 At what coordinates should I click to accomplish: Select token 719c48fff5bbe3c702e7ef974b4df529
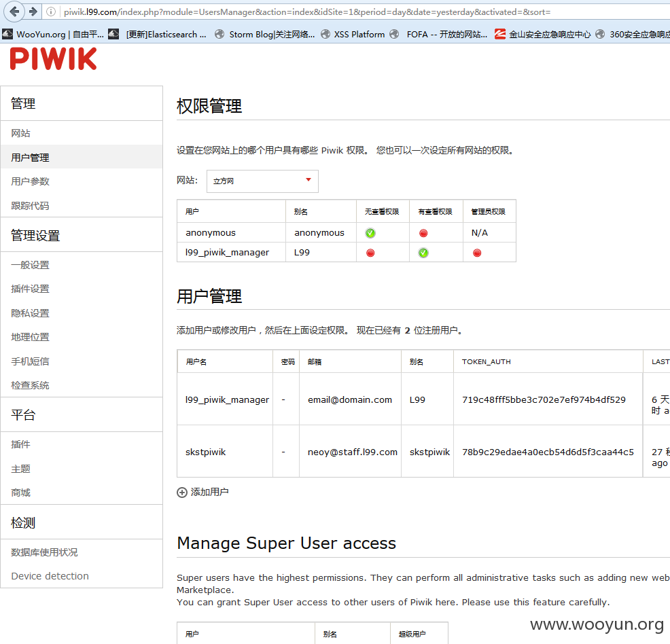point(544,399)
